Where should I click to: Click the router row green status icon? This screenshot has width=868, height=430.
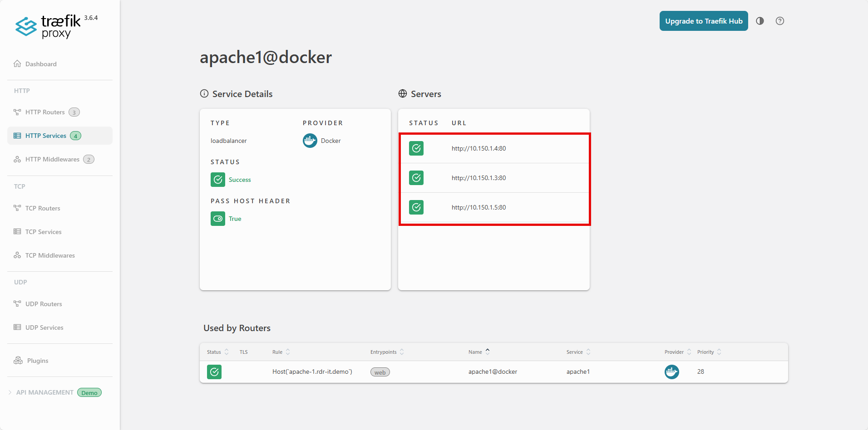(x=214, y=372)
